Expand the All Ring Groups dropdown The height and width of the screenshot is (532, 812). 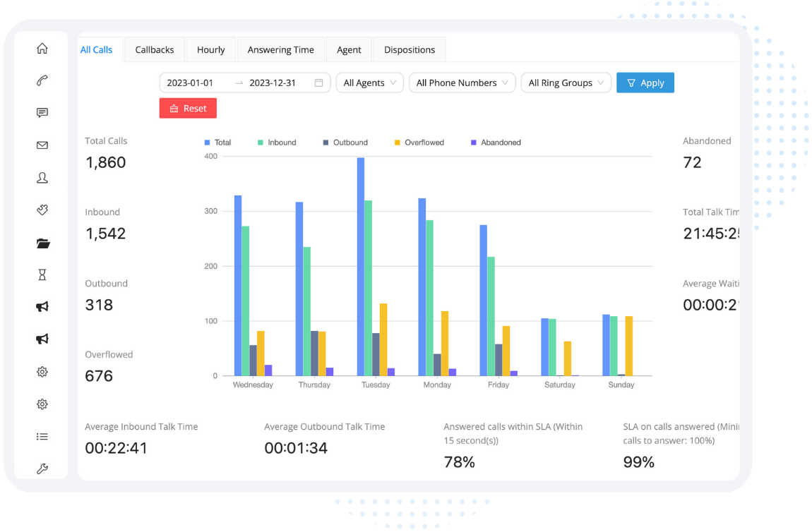(566, 83)
